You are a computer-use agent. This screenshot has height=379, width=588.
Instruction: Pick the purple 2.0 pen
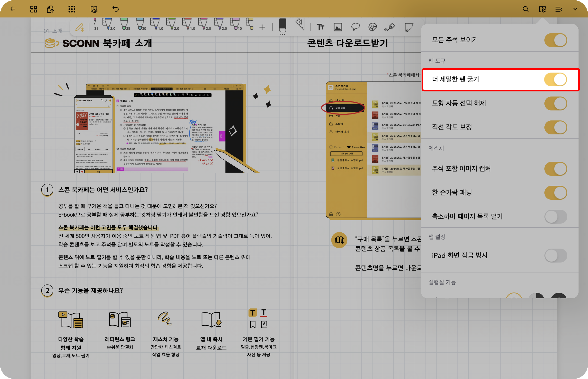pyautogui.click(x=220, y=24)
